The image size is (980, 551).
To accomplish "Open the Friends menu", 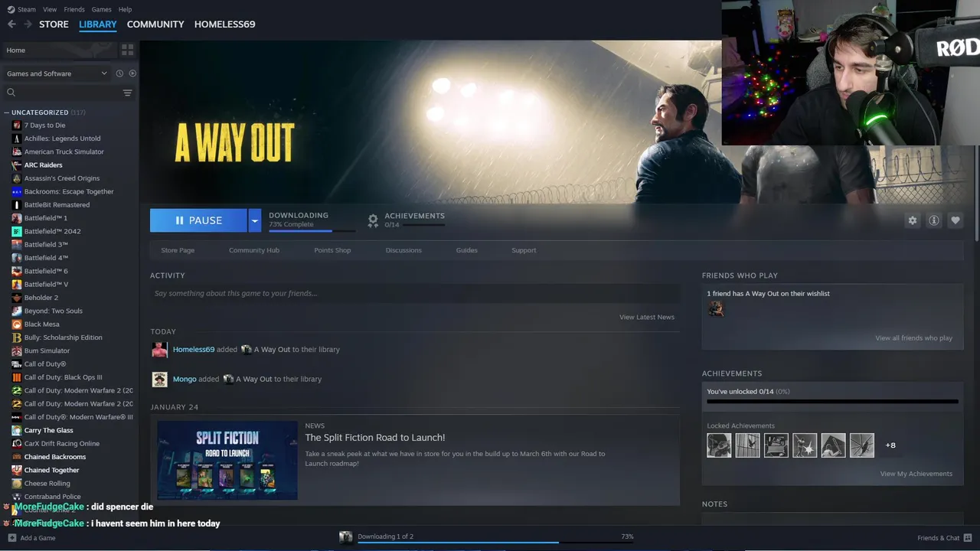I will pyautogui.click(x=74, y=9).
